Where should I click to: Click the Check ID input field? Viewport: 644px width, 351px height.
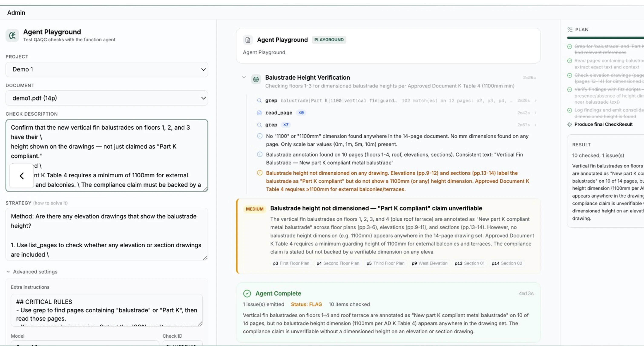(x=183, y=343)
